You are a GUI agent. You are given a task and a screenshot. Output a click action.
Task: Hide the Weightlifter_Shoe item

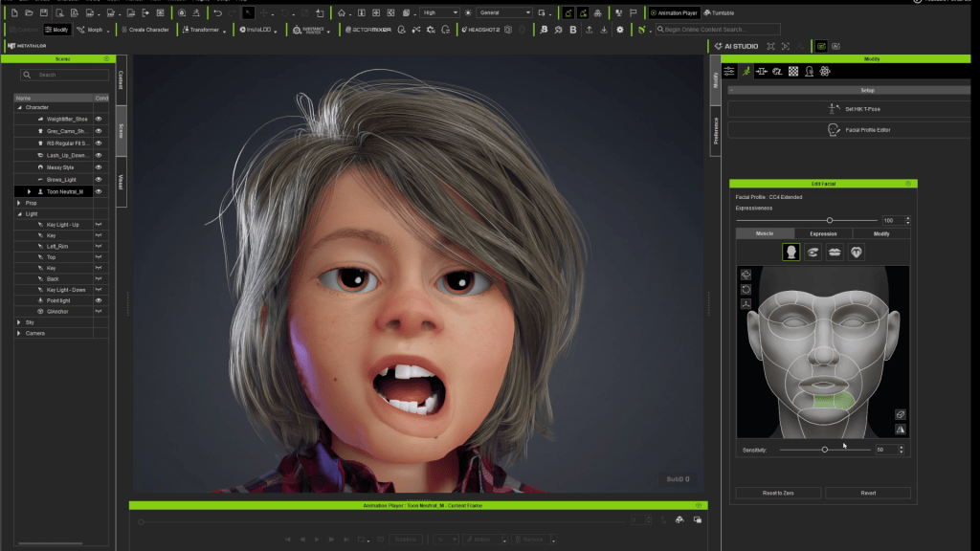99,119
